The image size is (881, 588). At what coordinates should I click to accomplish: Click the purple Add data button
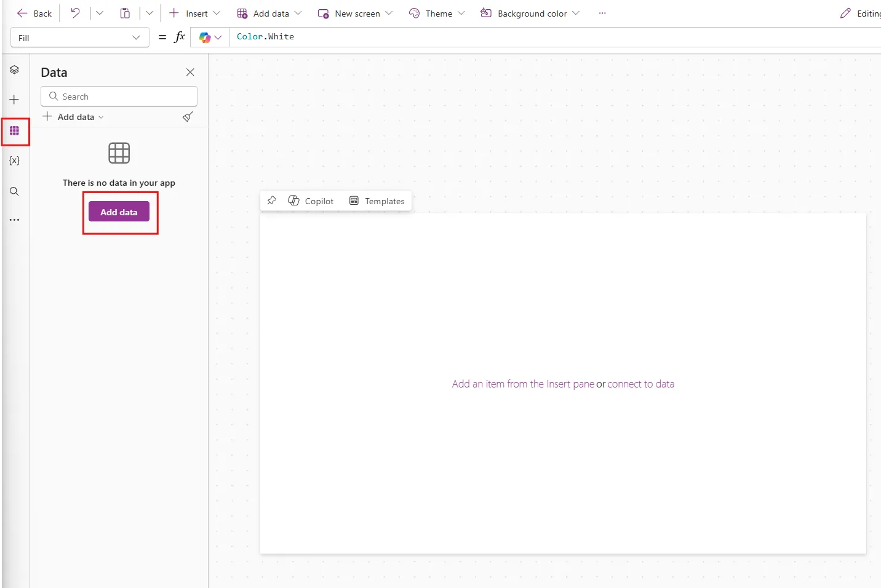point(119,212)
